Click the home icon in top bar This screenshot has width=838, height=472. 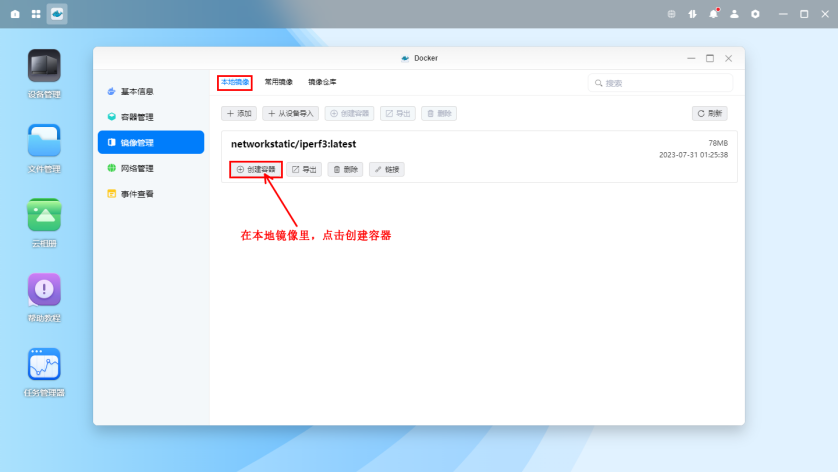(15, 14)
